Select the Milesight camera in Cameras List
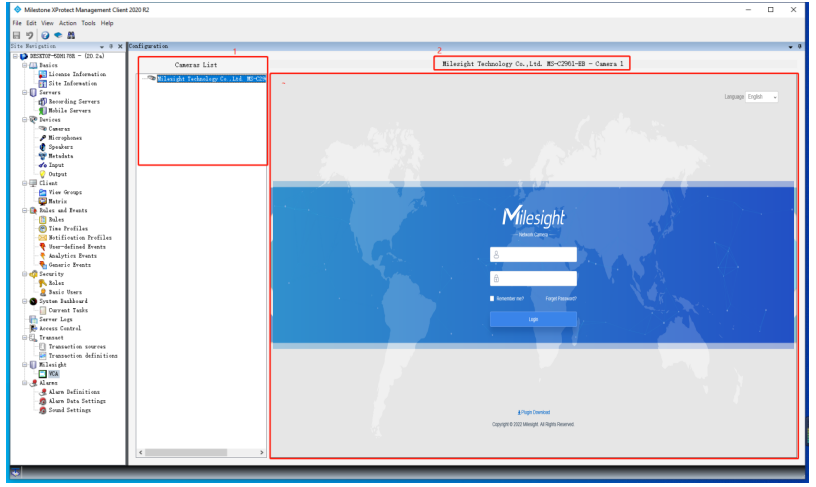 pos(211,79)
